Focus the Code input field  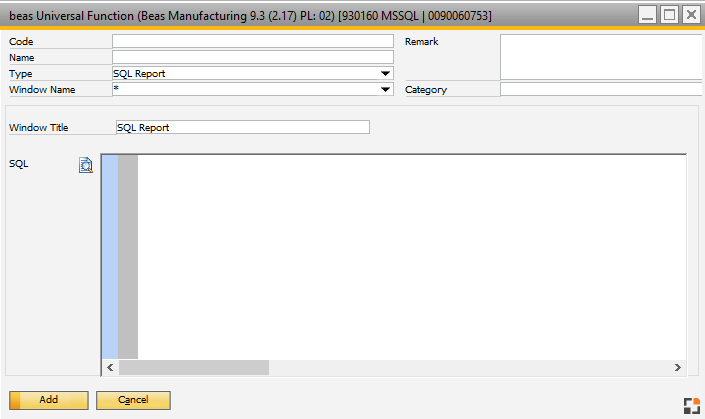252,42
